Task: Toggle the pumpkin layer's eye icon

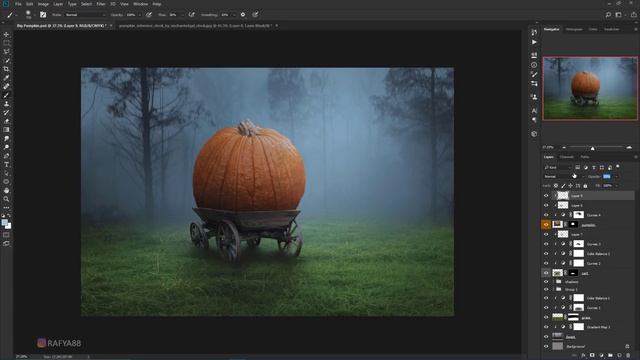Action: click(546, 224)
